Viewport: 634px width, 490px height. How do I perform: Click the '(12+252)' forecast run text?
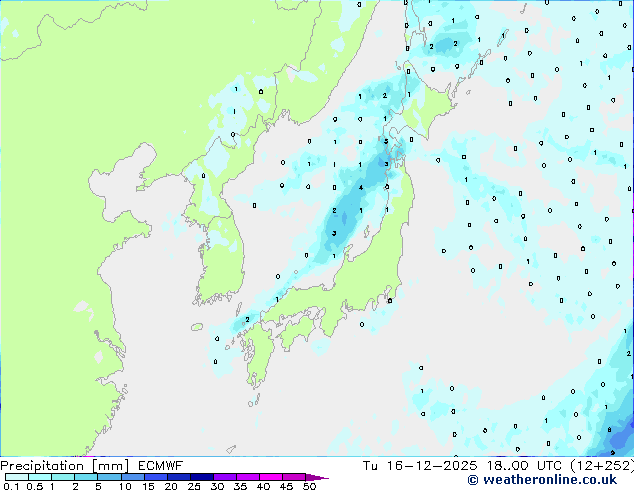(x=602, y=466)
